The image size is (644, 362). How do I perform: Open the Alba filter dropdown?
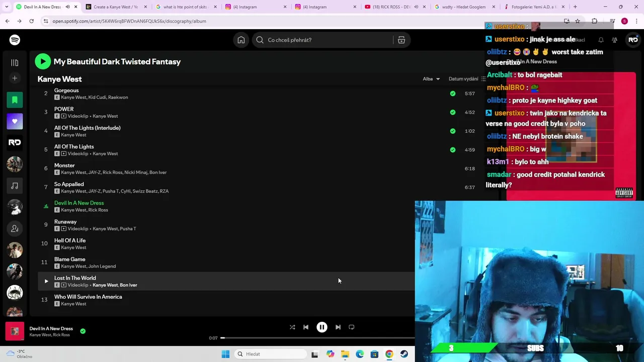pyautogui.click(x=431, y=79)
